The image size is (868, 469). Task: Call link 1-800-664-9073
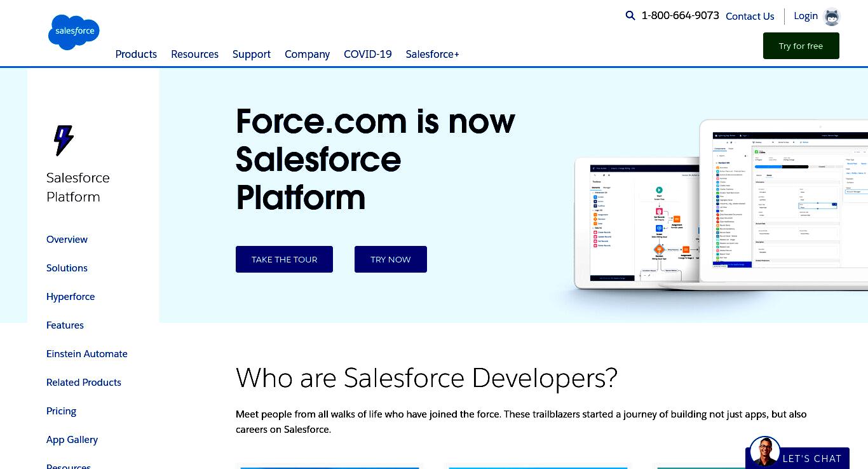[x=680, y=16]
